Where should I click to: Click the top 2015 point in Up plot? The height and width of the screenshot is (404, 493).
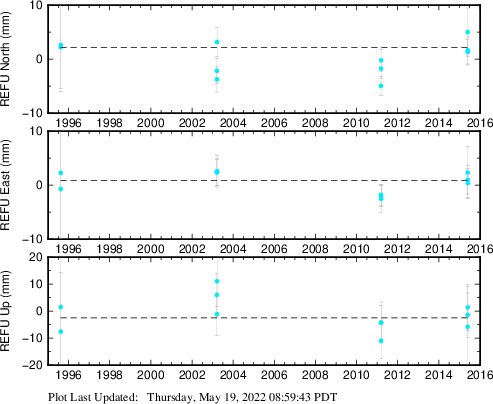point(468,308)
